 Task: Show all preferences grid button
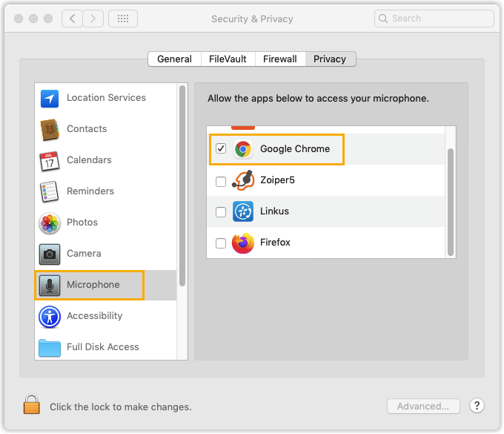(x=123, y=19)
